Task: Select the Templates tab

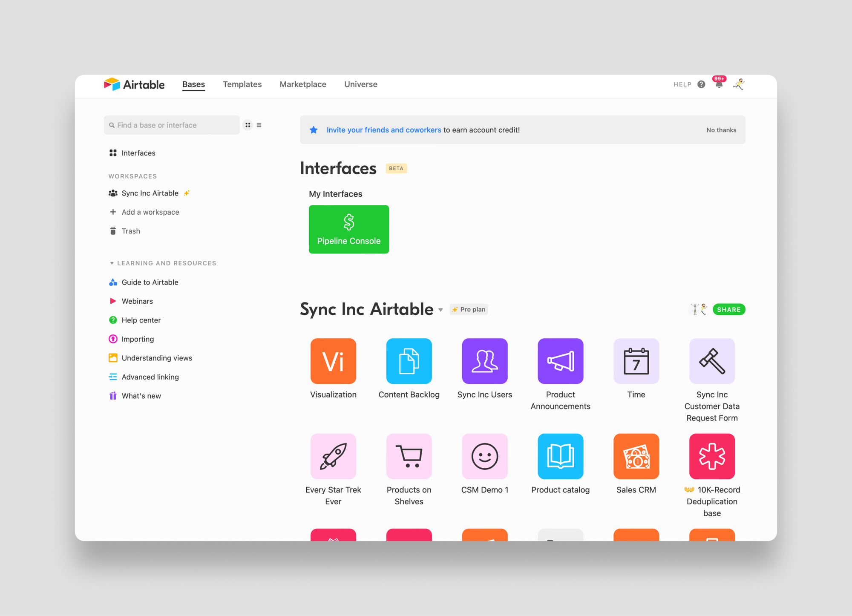Action: click(x=242, y=84)
